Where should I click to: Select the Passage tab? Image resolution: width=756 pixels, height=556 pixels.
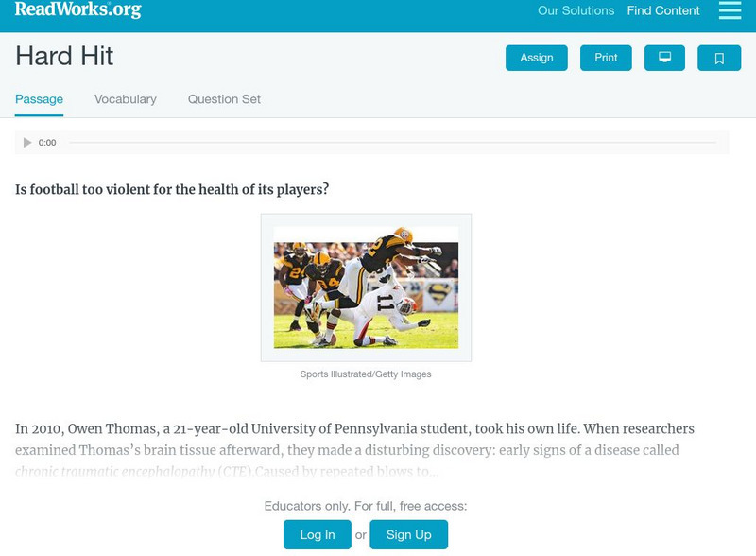(x=39, y=99)
